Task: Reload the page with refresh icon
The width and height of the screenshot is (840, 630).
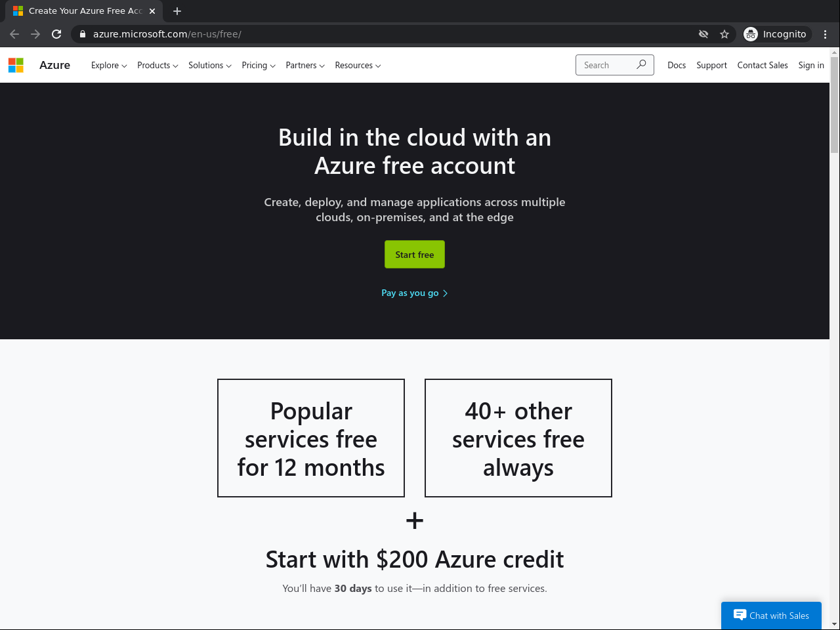Action: [56, 34]
